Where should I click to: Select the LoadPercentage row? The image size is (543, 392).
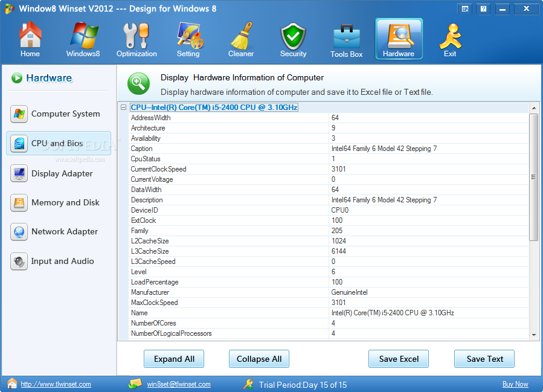(329, 282)
